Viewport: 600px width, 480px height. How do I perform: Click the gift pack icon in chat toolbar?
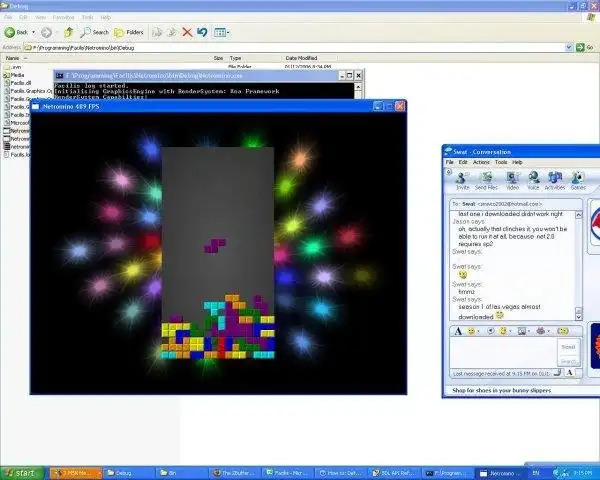[x=541, y=331]
